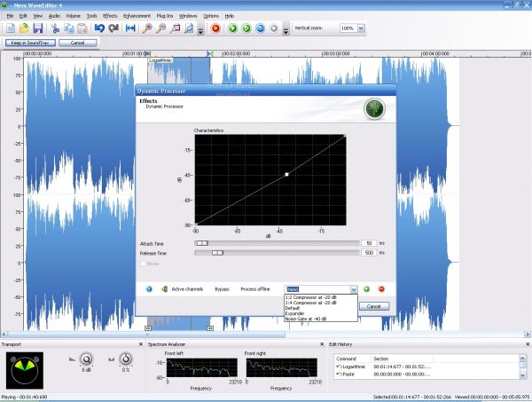Delete preset with red minus icon

coord(381,289)
